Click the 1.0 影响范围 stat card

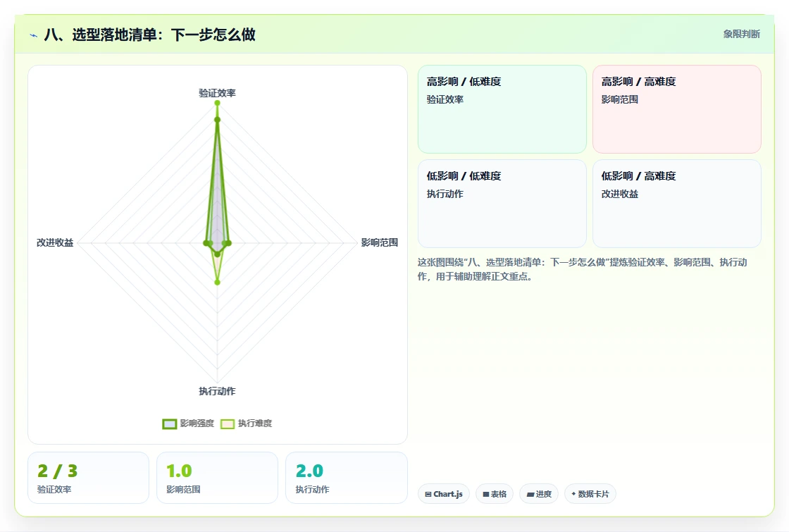click(218, 478)
